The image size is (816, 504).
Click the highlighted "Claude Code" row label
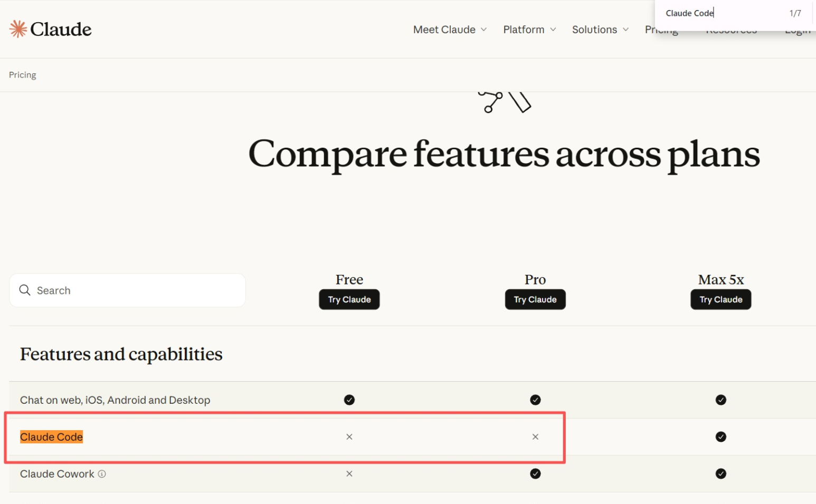pyautogui.click(x=51, y=437)
